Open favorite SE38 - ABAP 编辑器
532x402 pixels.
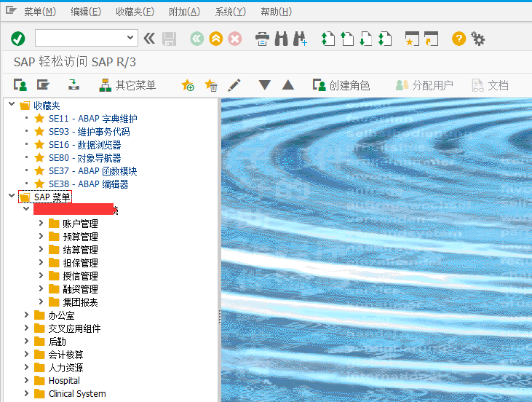[89, 184]
